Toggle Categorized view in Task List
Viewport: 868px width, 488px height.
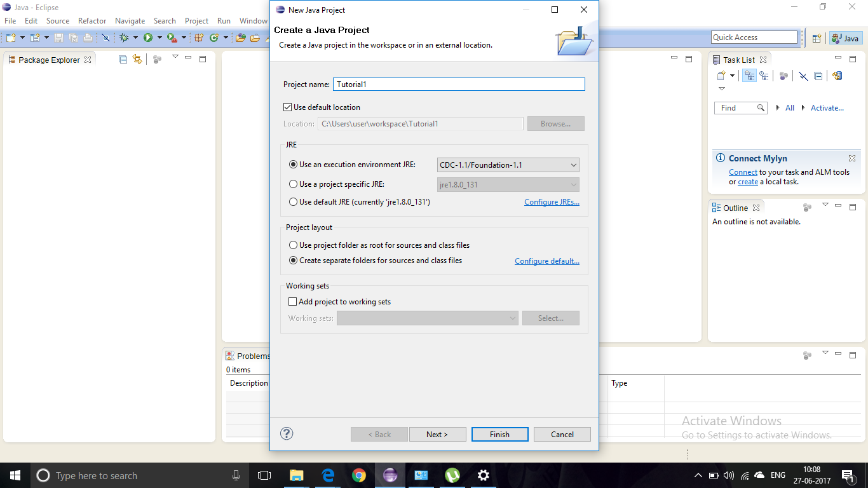click(750, 76)
